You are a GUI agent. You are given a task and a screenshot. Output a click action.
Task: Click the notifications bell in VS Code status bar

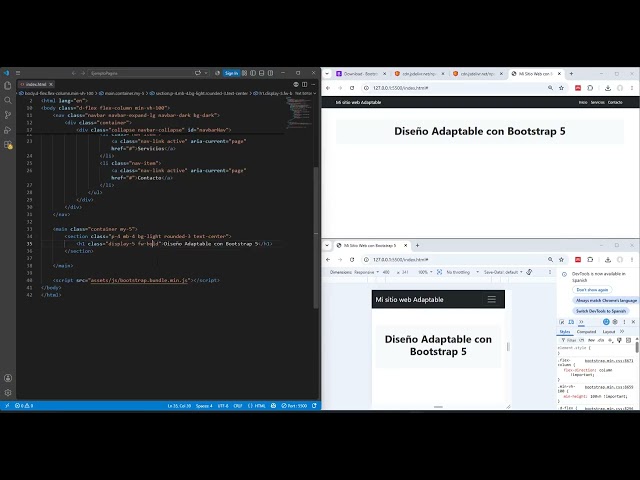click(314, 406)
